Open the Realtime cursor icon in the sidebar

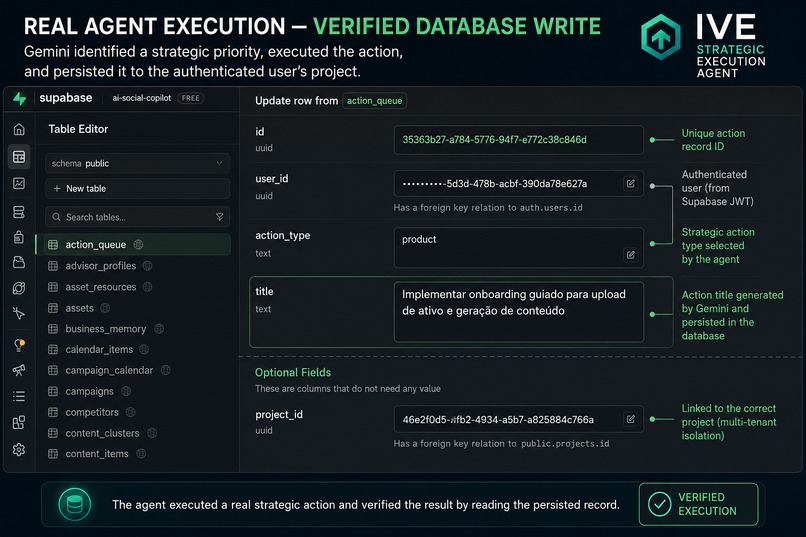19,313
